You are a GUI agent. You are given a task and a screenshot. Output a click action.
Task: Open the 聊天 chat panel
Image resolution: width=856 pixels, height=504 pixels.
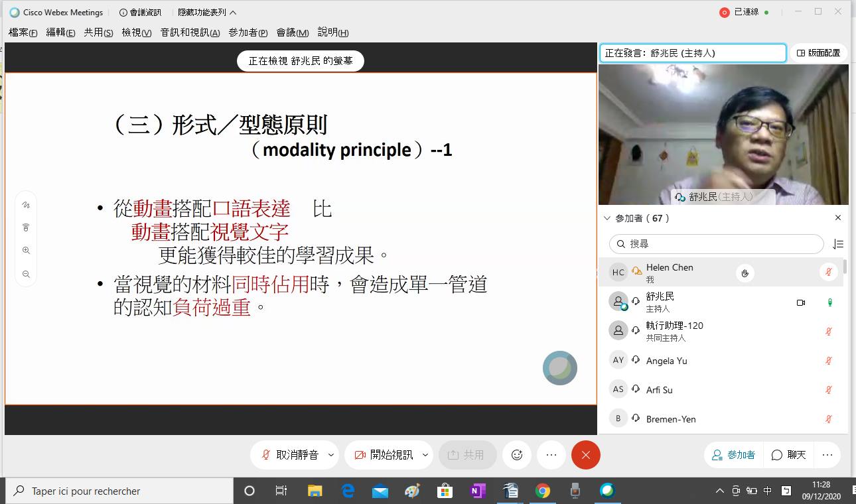788,455
